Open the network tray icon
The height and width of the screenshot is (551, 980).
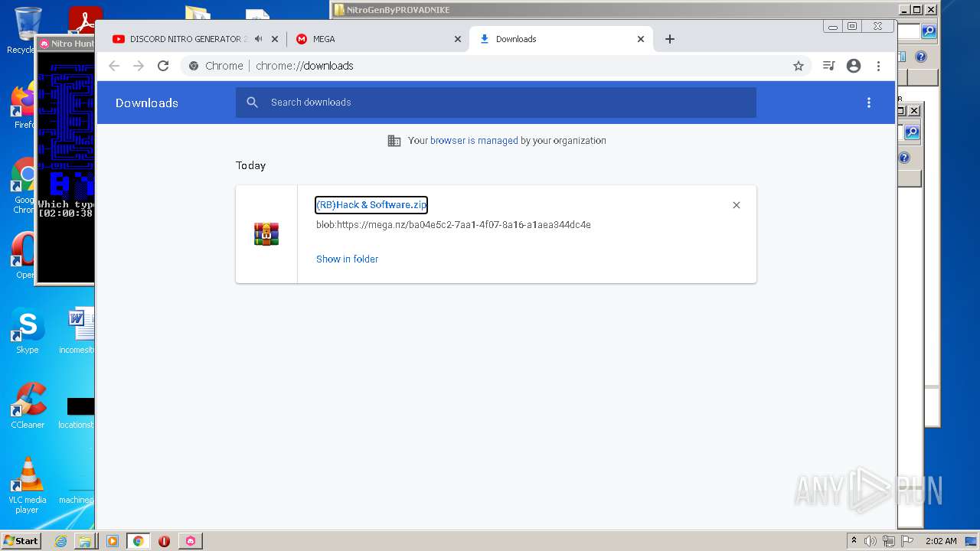point(888,541)
